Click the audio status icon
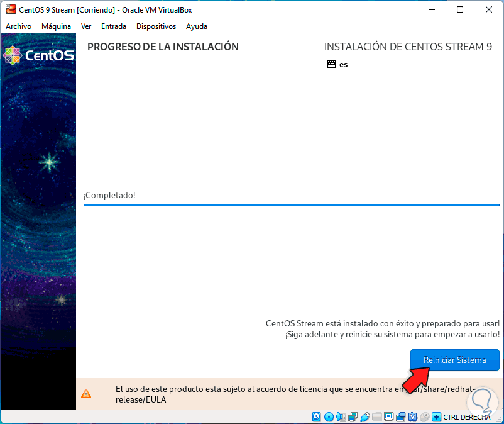504x424 pixels. click(341, 417)
